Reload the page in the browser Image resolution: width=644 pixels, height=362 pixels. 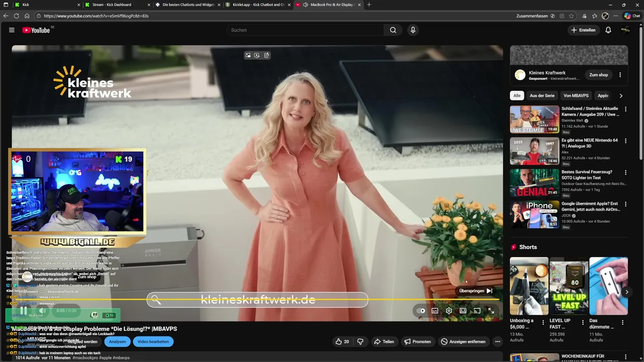click(x=16, y=16)
